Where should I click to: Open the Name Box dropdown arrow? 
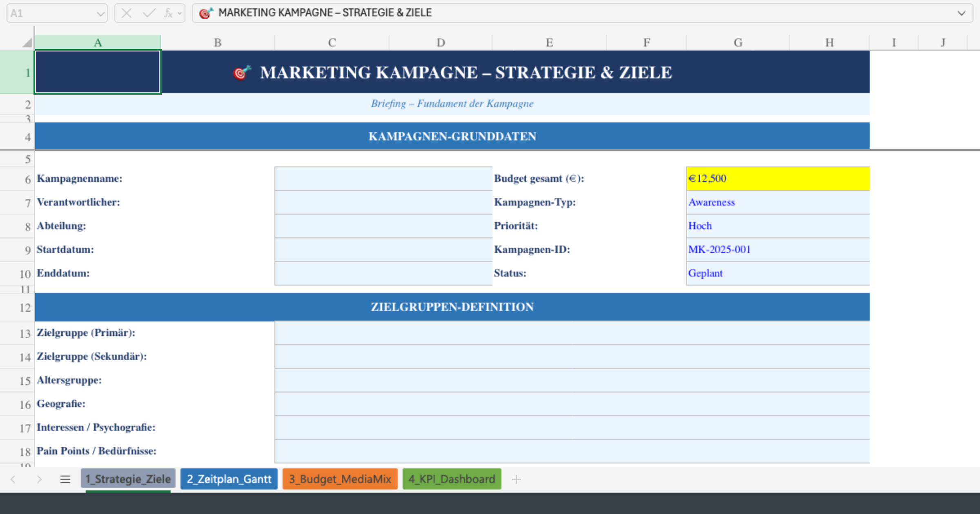(x=100, y=14)
